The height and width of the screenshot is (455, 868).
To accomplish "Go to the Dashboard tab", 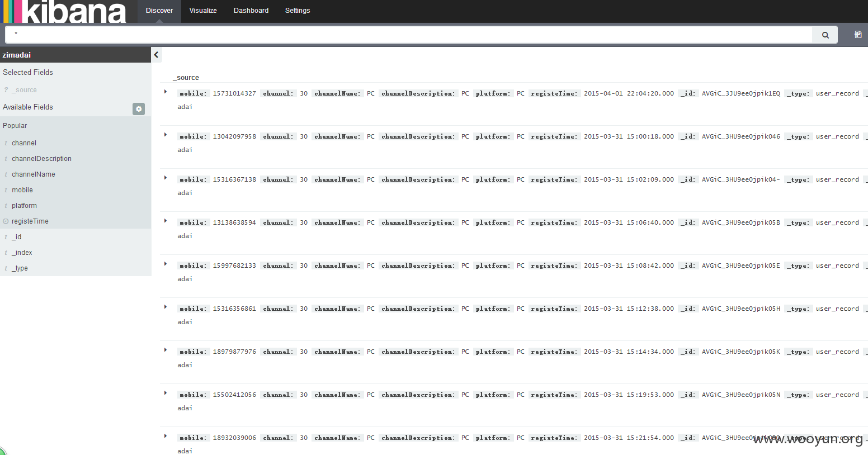I will 251,11.
